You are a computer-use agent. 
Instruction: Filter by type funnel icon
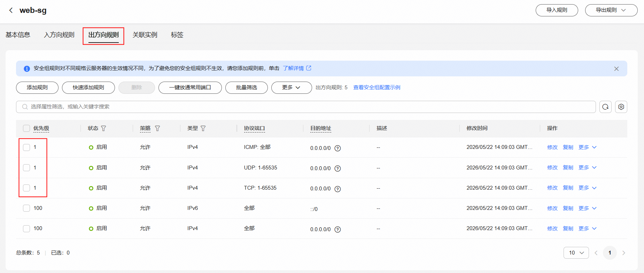click(x=203, y=128)
